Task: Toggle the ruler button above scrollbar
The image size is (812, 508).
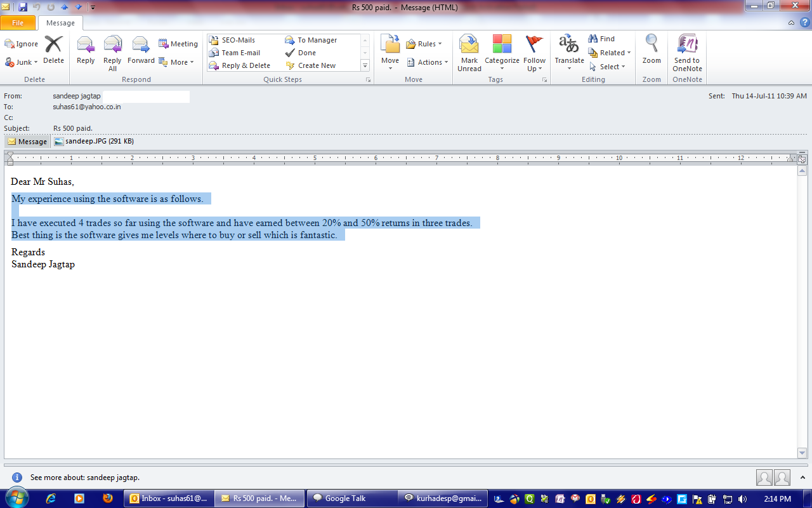Action: [x=802, y=159]
